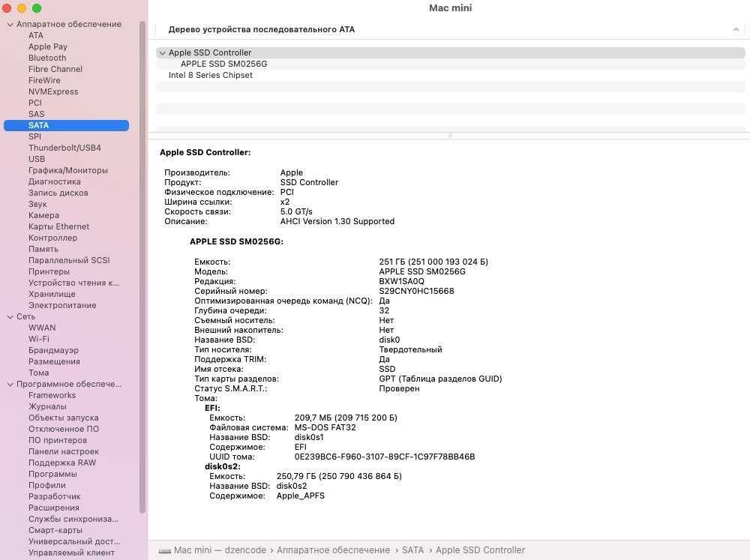Open Брандмауэр sidebar item
Viewport: 750px width, 560px height.
pyautogui.click(x=53, y=351)
